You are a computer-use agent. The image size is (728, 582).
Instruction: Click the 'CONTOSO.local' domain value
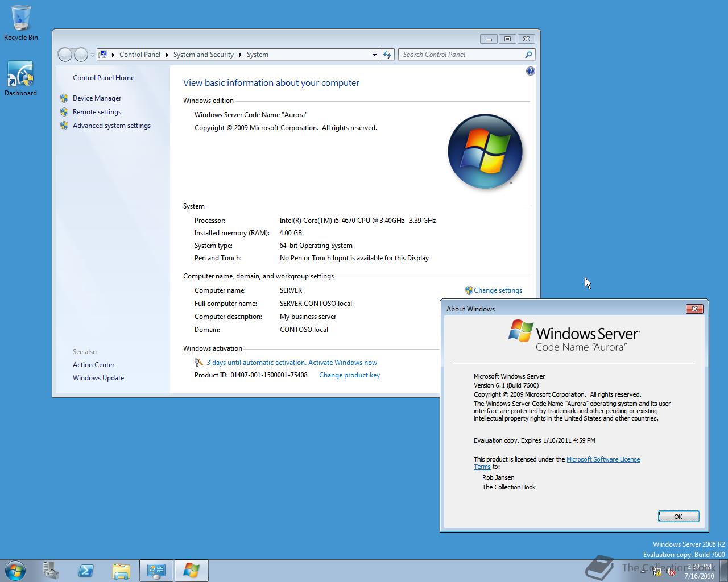(304, 330)
